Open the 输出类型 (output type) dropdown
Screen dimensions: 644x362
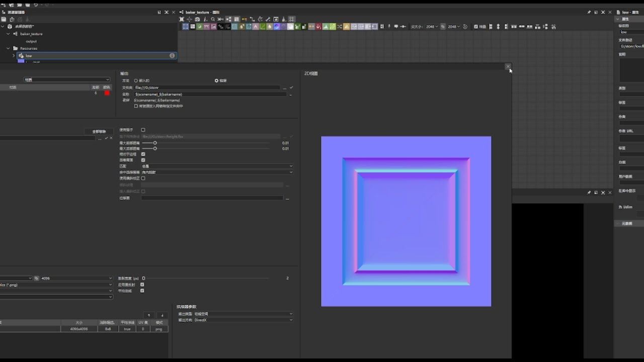(x=244, y=314)
